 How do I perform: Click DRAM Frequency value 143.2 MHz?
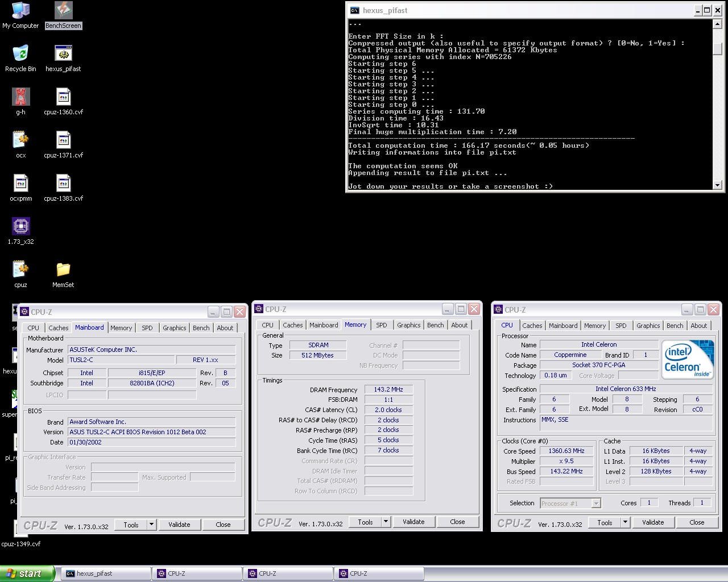[388, 389]
